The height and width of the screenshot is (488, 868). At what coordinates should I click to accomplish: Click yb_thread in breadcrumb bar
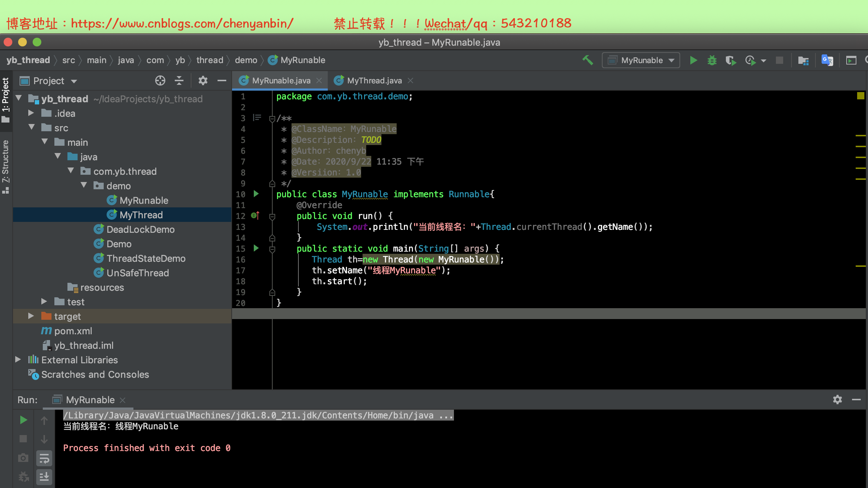click(x=28, y=60)
